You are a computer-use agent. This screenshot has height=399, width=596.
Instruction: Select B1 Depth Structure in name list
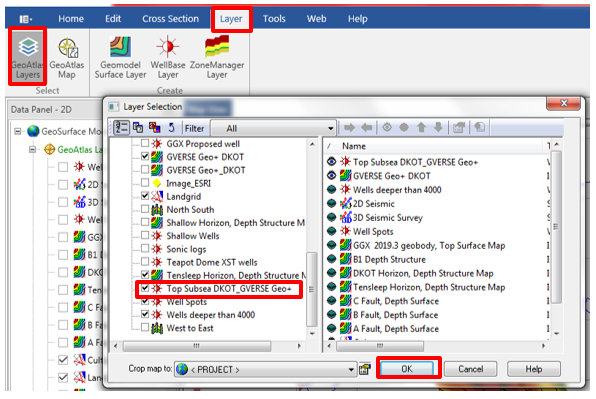tap(389, 259)
